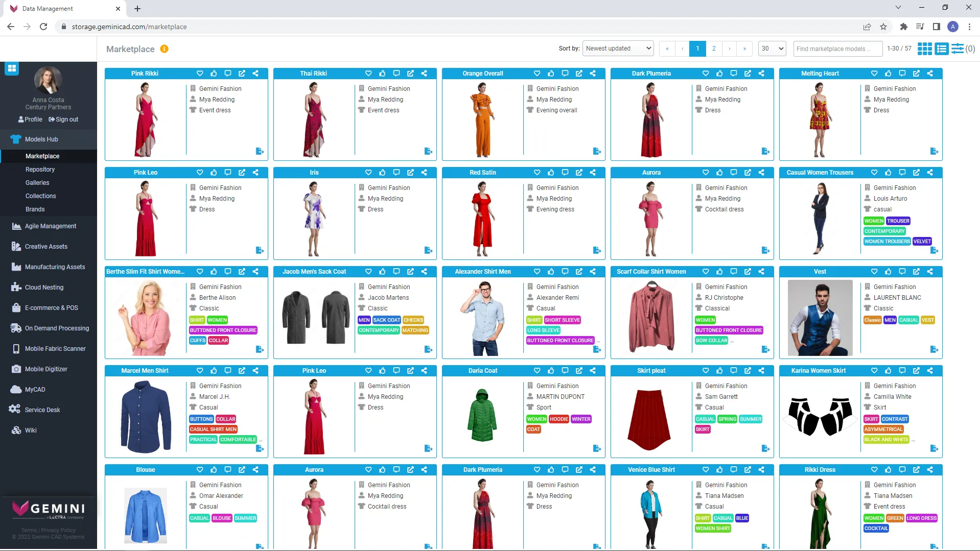
Task: Open items per page dropdown
Action: [772, 49]
